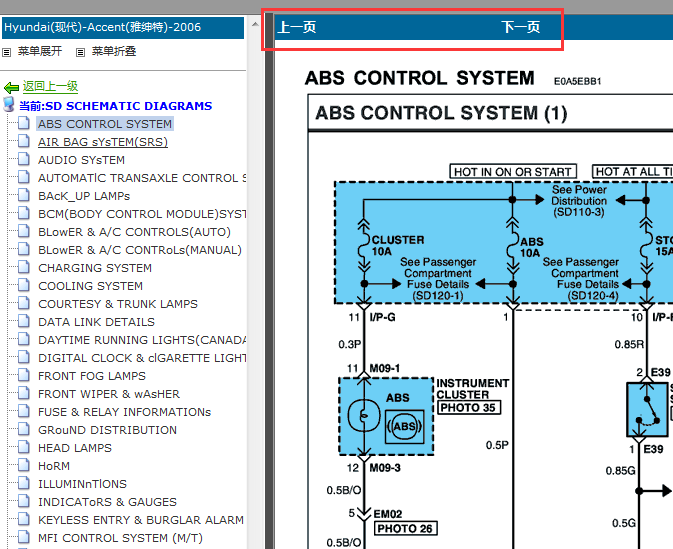Open HEAD LAMPS entry
Viewport: 673px width, 549px height.
(75, 449)
